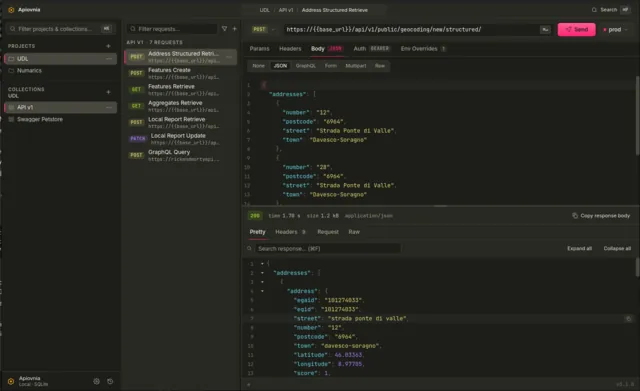Click the small badge at URL bar end
Image resolution: width=640 pixels, height=391 pixels.
545,29
